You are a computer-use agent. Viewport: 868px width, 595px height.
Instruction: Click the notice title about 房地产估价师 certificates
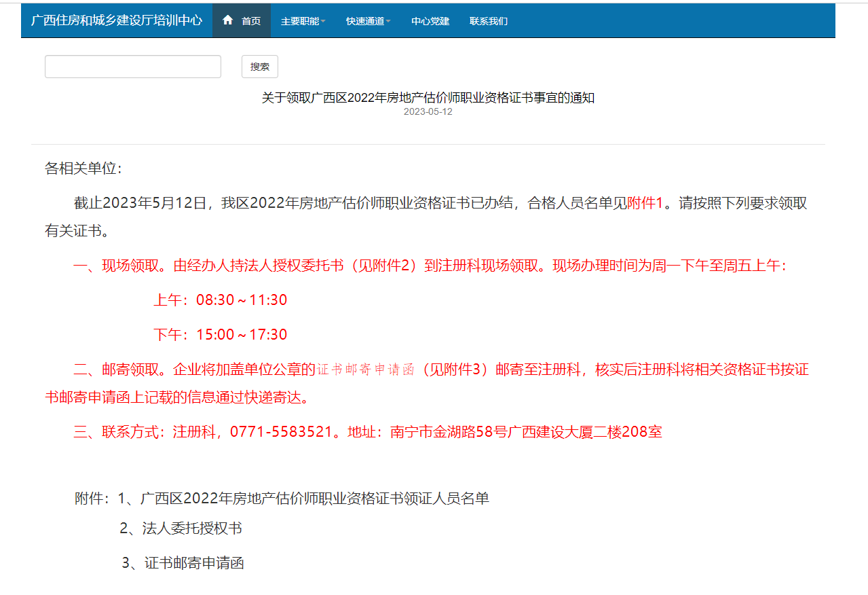(x=428, y=98)
